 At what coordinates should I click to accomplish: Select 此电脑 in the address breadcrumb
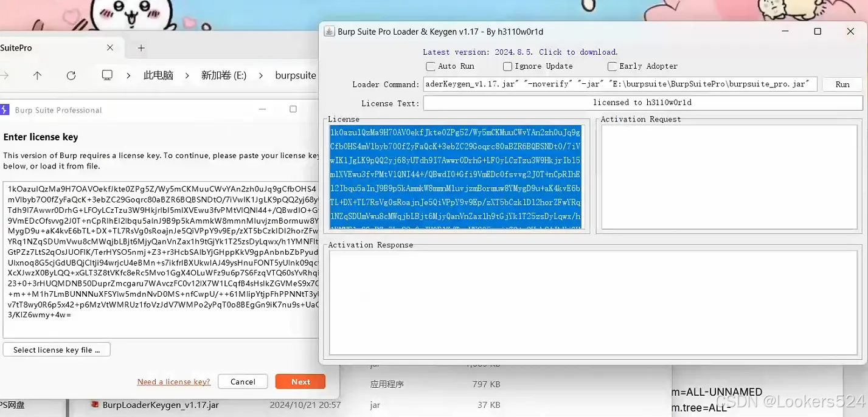[158, 75]
